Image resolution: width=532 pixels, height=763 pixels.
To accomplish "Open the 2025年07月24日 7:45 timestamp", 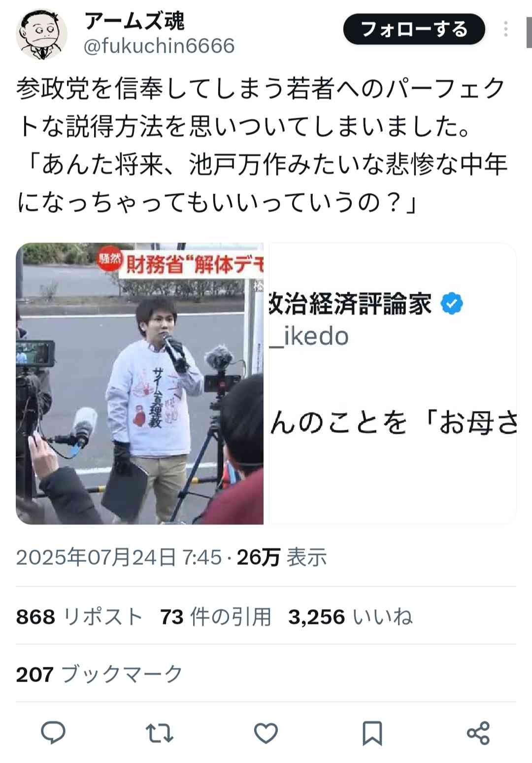I will click(119, 557).
